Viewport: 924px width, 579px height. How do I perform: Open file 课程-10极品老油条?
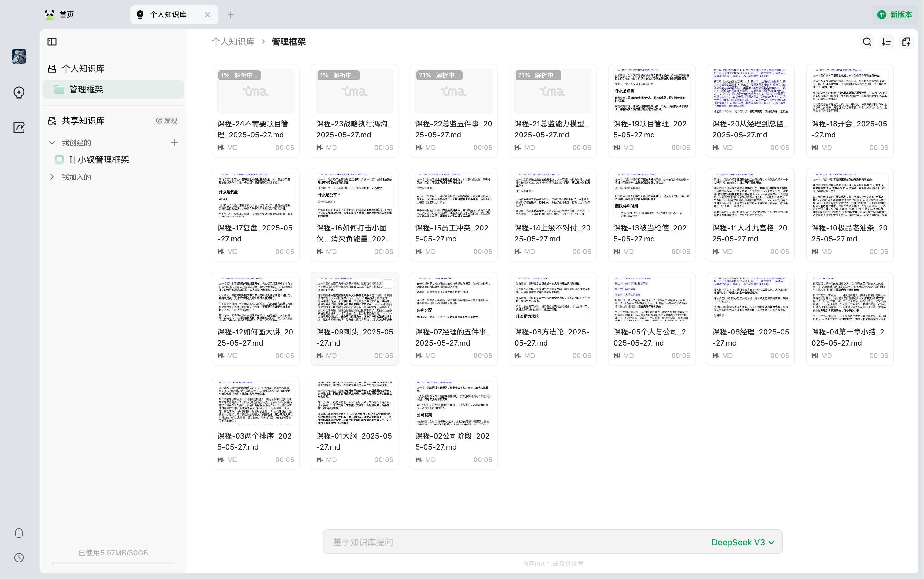[x=850, y=215]
